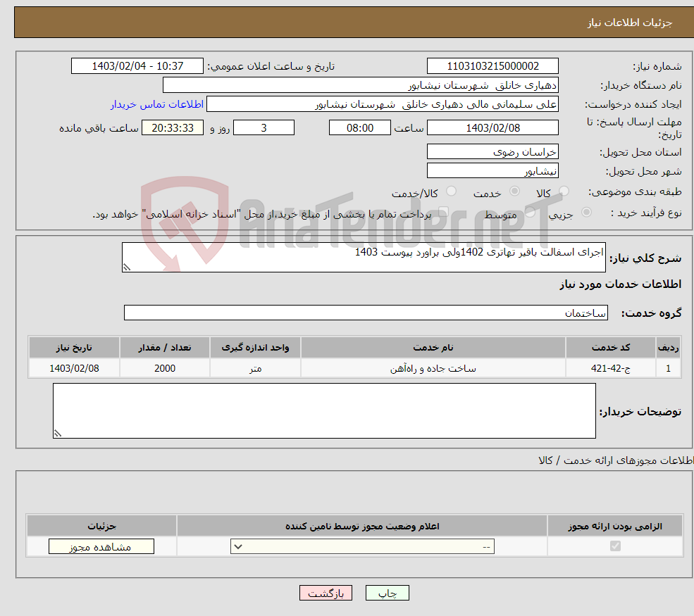
Task: Click the بازگشت back button
Action: click(326, 593)
